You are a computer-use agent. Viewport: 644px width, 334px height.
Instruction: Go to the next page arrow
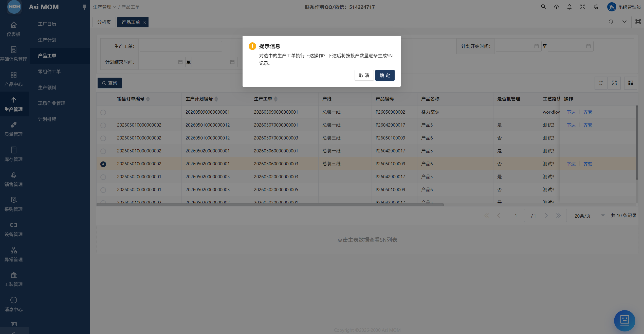(546, 216)
